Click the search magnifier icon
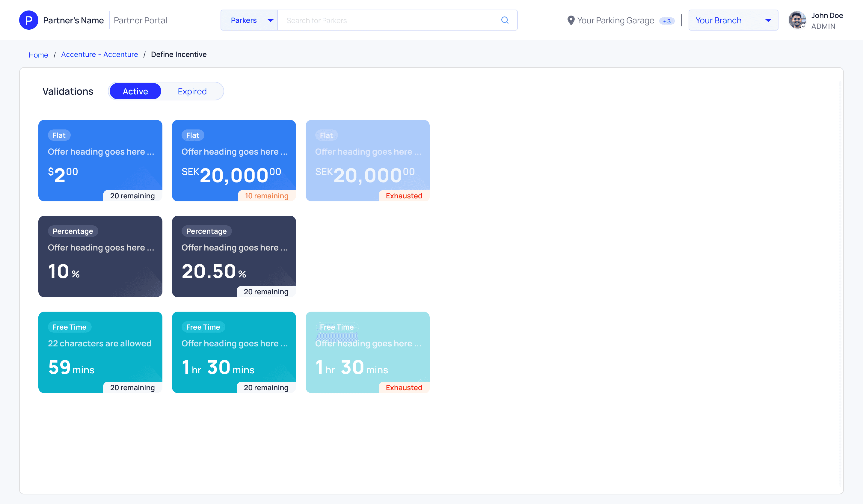863x504 pixels. [x=504, y=20]
